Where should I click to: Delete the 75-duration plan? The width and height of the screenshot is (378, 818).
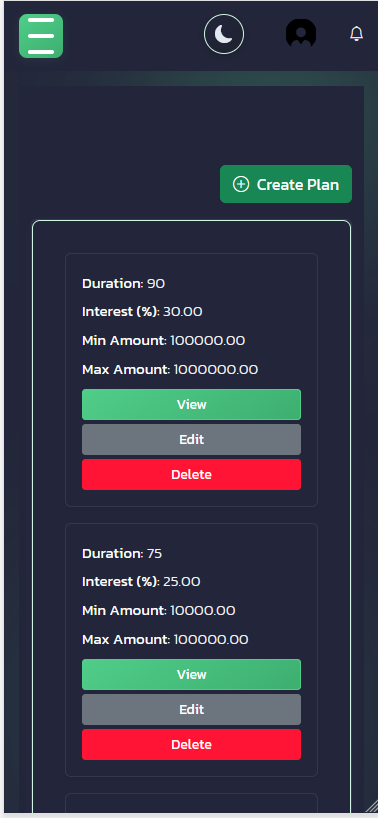(x=191, y=744)
